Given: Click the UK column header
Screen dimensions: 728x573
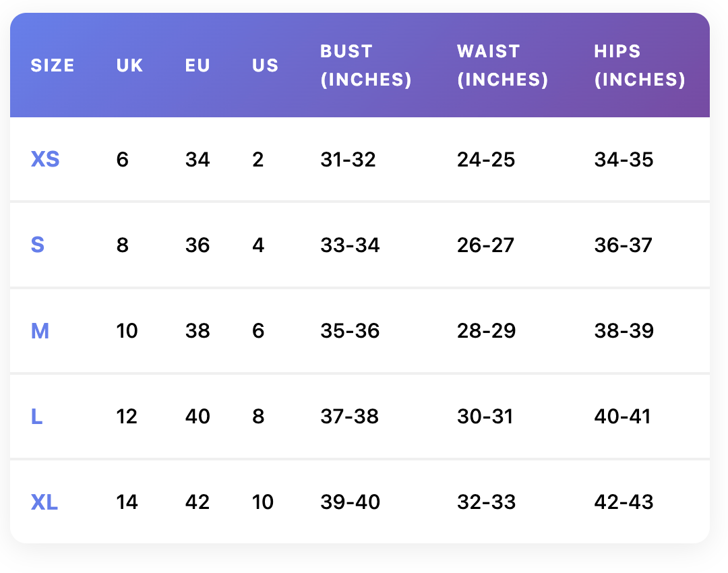Looking at the screenshot, I should (x=130, y=65).
